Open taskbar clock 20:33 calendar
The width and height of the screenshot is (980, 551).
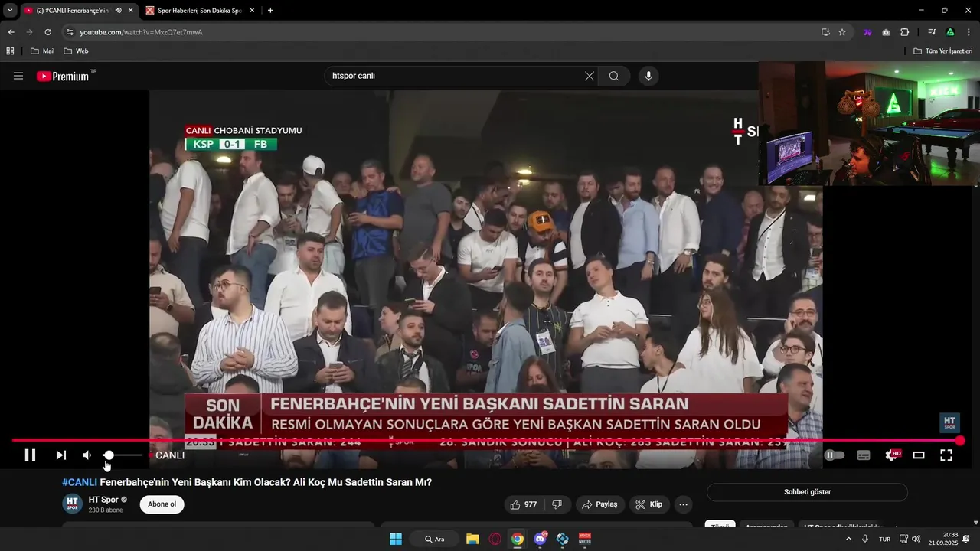(x=943, y=539)
